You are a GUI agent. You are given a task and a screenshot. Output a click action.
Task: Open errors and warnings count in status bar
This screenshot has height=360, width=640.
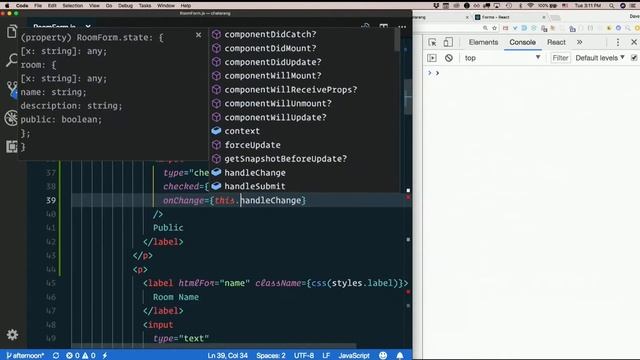click(81, 356)
